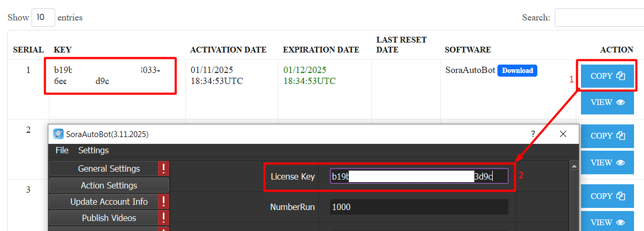Viewport: 644px width, 231px height.
Task: Sort by LAST RESET DATE header
Action: (401, 45)
